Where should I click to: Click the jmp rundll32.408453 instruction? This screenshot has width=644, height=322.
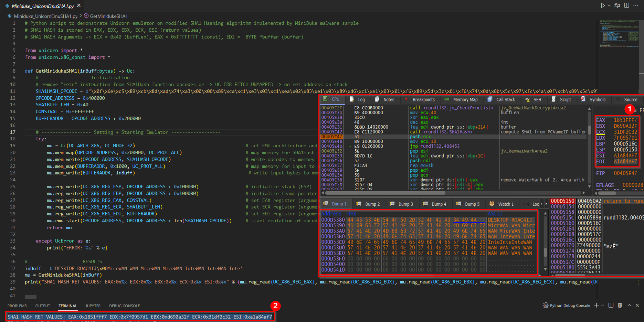(435, 146)
